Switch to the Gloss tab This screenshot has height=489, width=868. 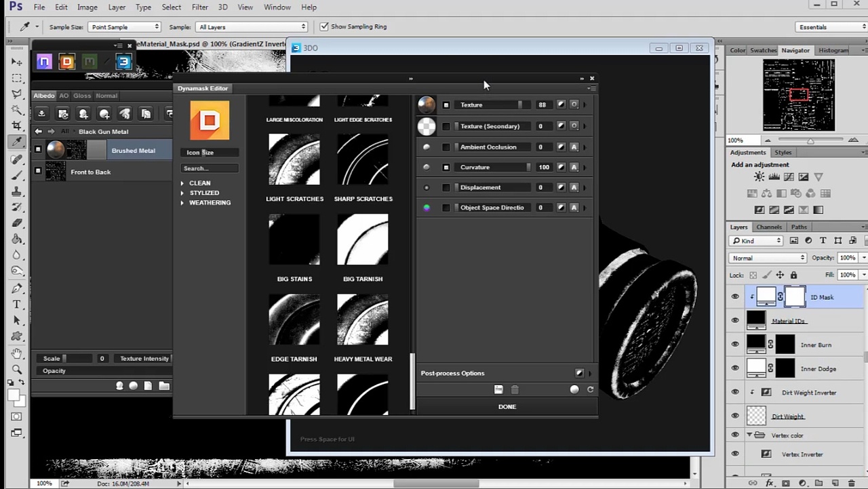pos(82,96)
